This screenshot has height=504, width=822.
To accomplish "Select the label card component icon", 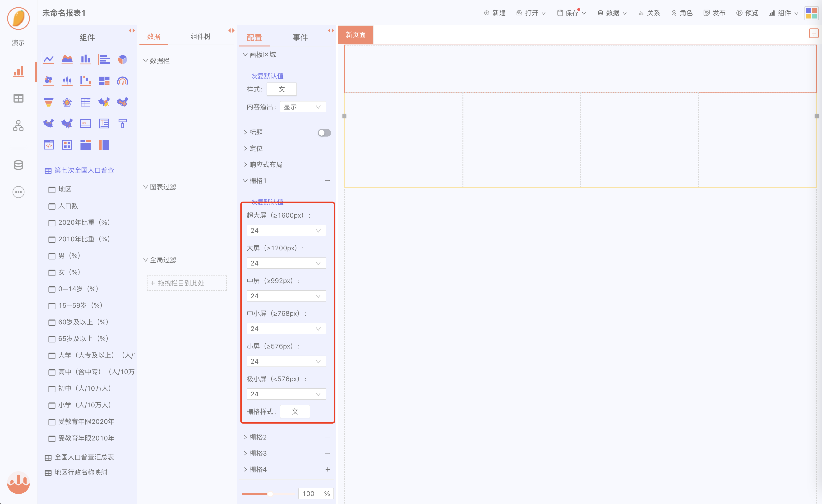I will (x=85, y=124).
